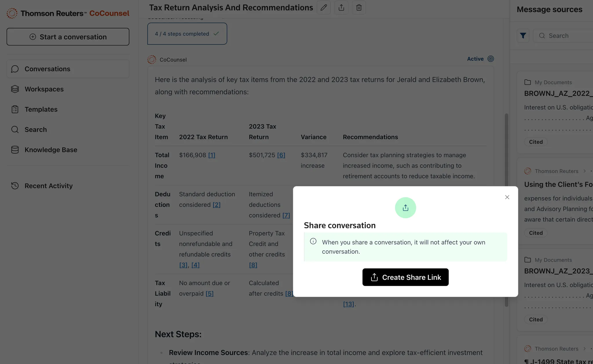Click the pencil edit title icon
Viewport: 593px width, 364px height.
tap(324, 8)
